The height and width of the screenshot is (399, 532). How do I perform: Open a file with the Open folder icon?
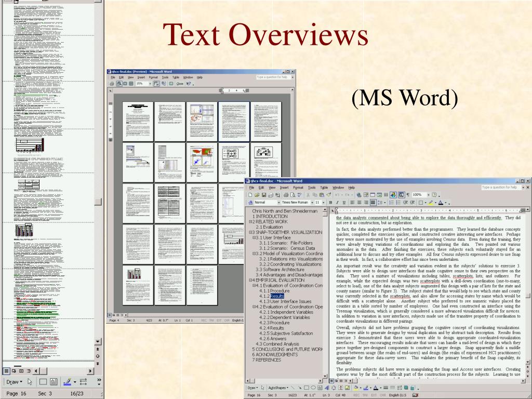click(257, 195)
